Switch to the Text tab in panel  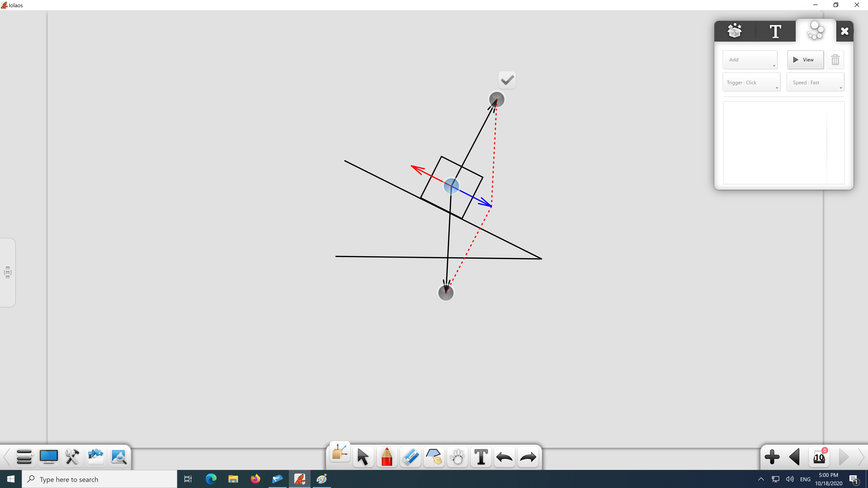775,31
